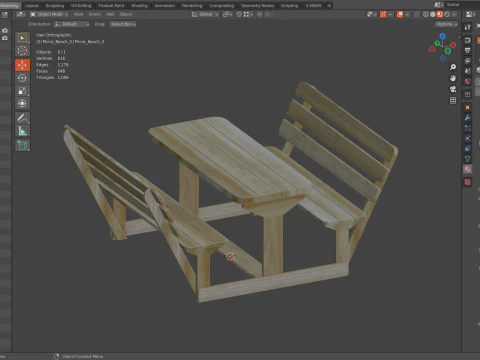This screenshot has height=360, width=480.
Task: Open the shading options dropdown arrow
Action: coord(454,14)
